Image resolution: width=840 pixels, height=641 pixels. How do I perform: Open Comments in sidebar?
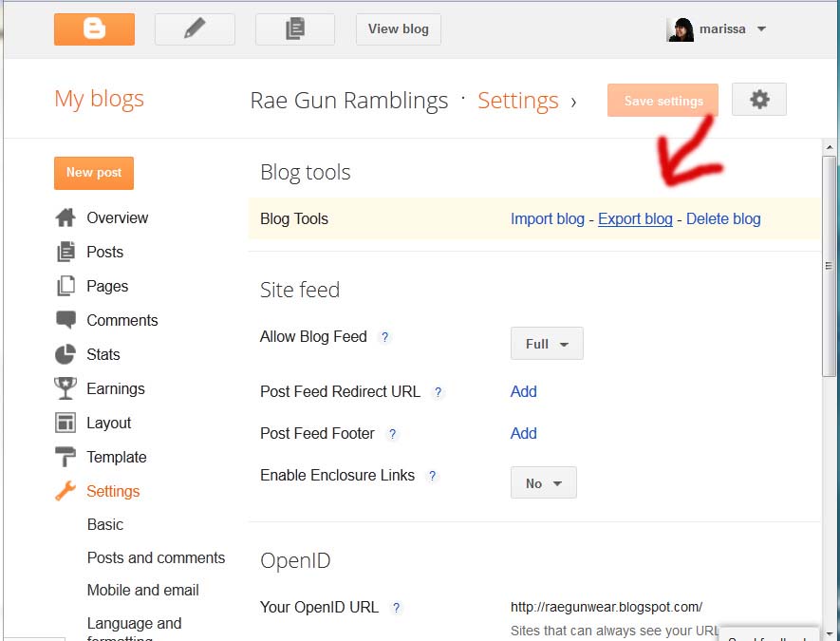point(122,320)
